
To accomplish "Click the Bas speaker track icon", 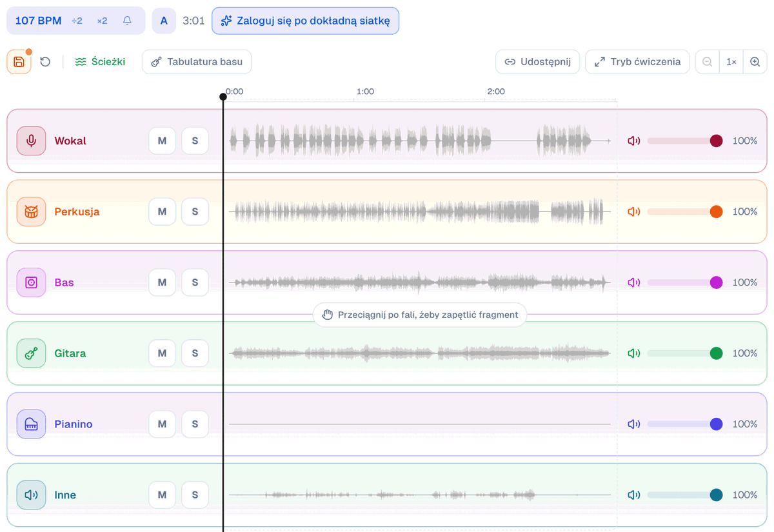I will pos(31,282).
